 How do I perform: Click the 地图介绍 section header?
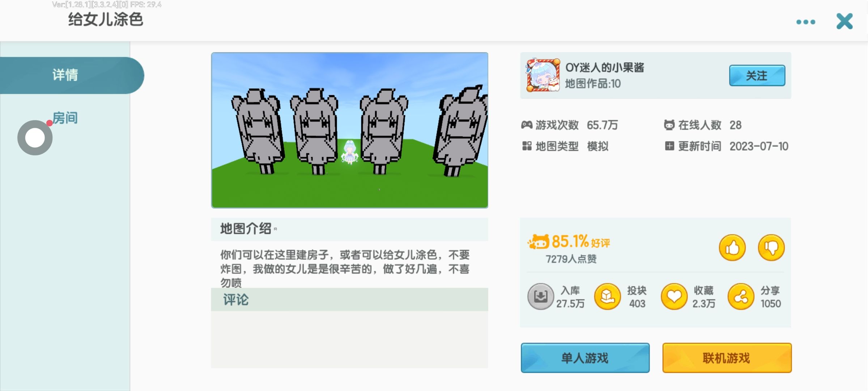point(349,229)
